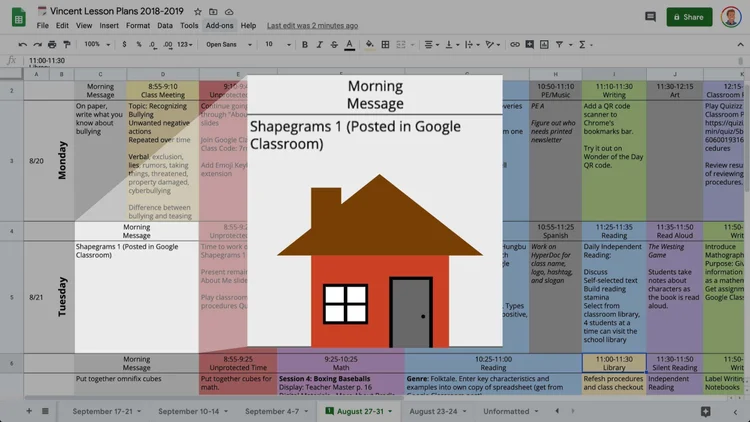Switch to September 17-21 sheet tab
Screen dimensions: 750x422
click(x=103, y=411)
